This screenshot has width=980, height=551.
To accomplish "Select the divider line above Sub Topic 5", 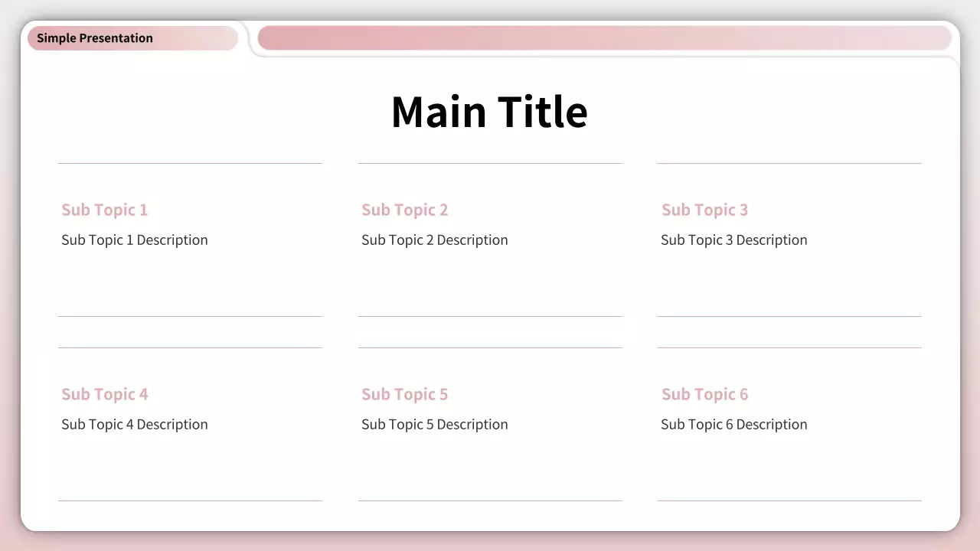I will tap(490, 347).
